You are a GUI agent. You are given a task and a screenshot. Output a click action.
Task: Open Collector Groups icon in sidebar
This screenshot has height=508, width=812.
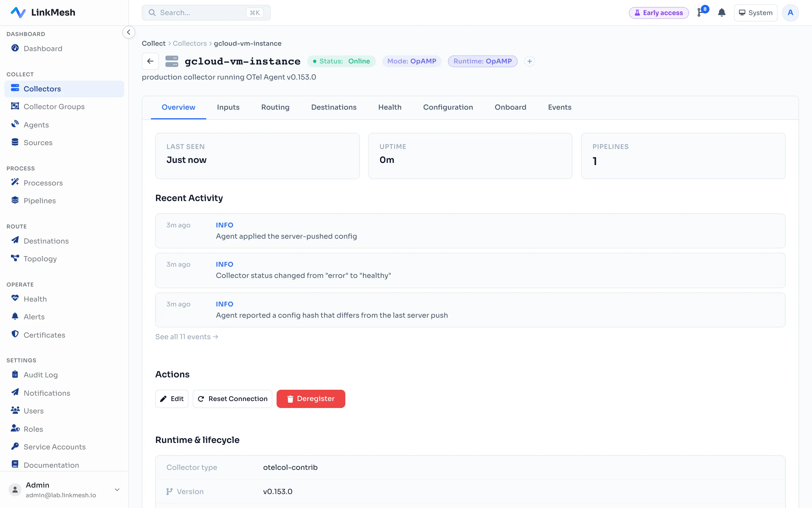click(15, 106)
